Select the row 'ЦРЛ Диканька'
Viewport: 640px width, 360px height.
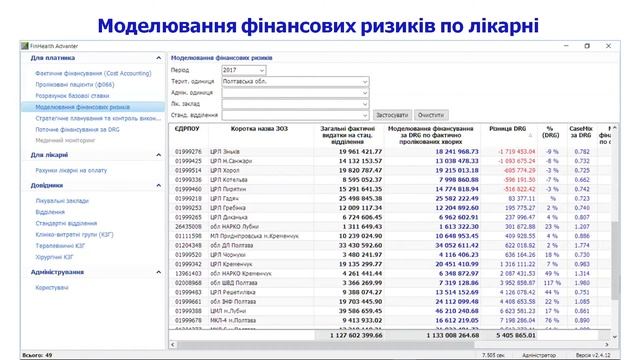click(x=390, y=217)
